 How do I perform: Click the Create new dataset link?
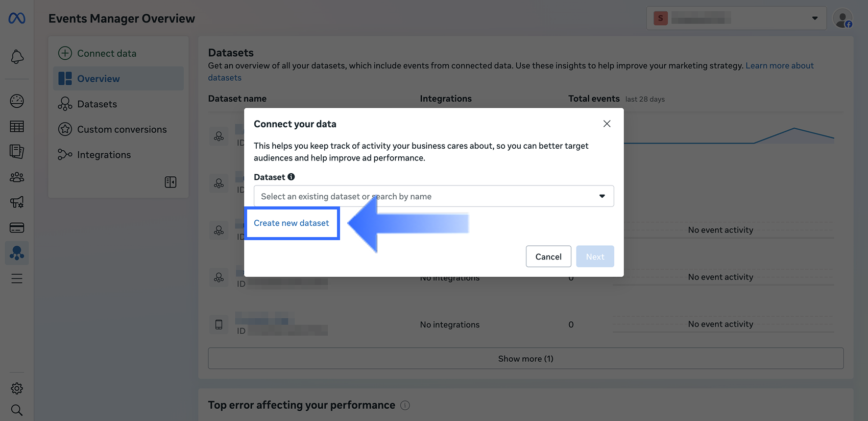point(292,223)
